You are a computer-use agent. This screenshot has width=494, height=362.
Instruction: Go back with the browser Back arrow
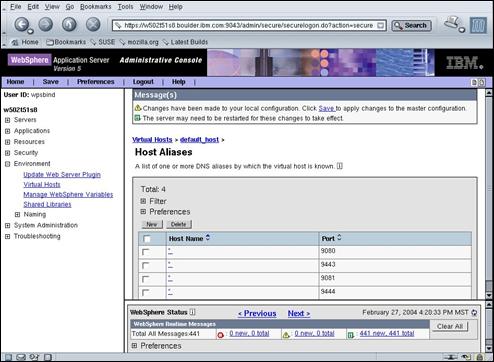[21, 24]
